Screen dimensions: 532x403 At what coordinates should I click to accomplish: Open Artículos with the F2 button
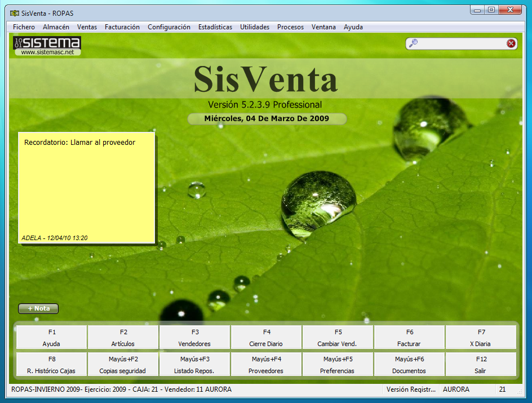(123, 337)
